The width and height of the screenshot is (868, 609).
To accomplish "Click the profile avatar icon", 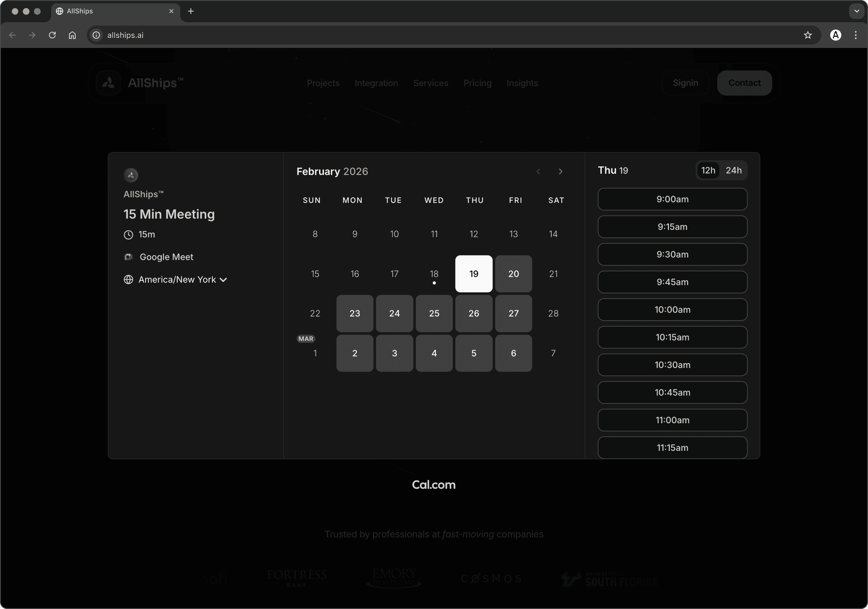I will coord(835,35).
